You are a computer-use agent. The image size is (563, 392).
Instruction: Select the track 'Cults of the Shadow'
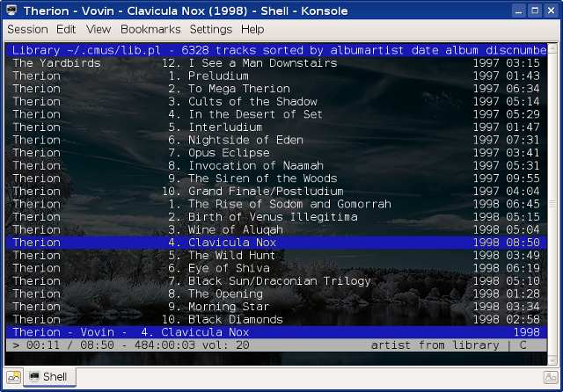276,101
